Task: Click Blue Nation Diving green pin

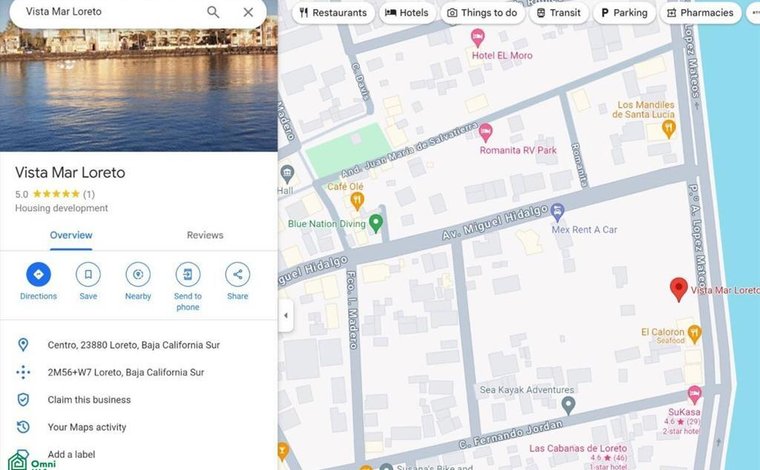Action: 376,223
